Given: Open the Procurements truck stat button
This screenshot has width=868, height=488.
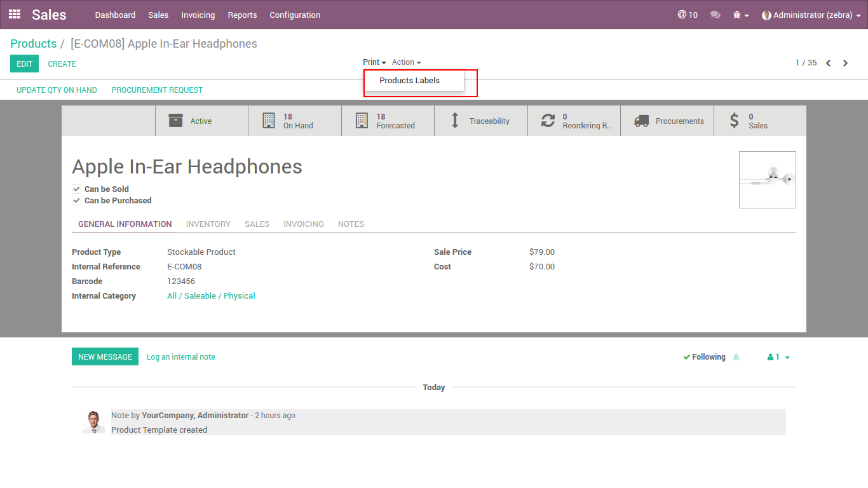Looking at the screenshot, I should tap(667, 121).
